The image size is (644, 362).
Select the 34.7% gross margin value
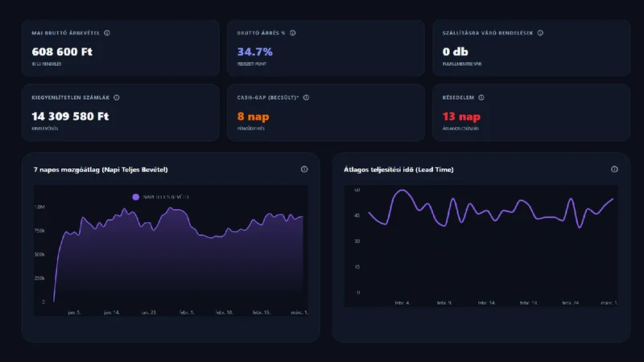[x=254, y=51]
